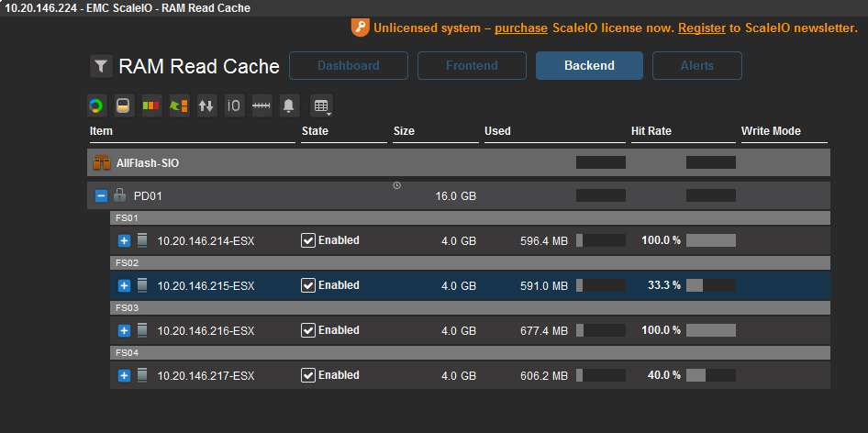868x433 pixels.
Task: Click the small clock icon near PD01
Action: tap(397, 185)
